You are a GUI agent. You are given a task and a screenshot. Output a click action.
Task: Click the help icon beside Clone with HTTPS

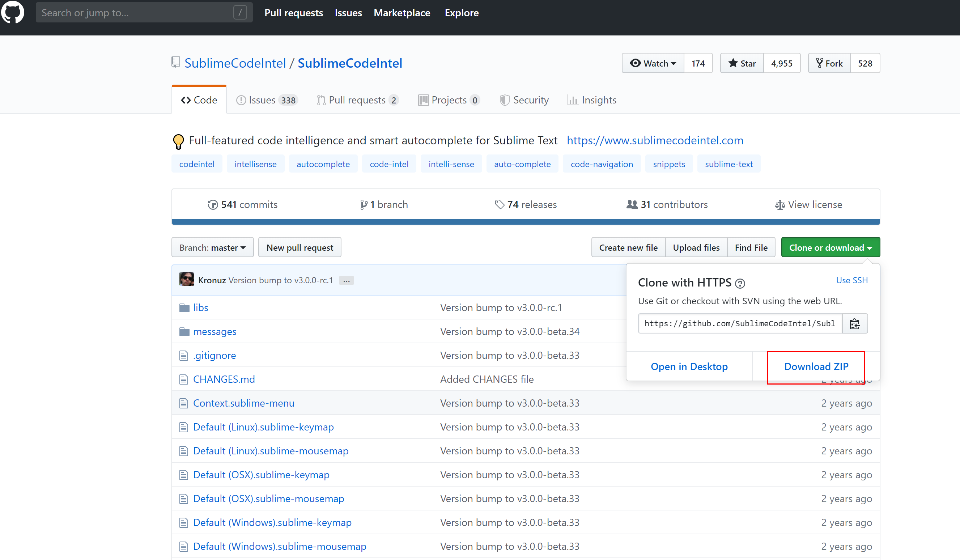(739, 283)
